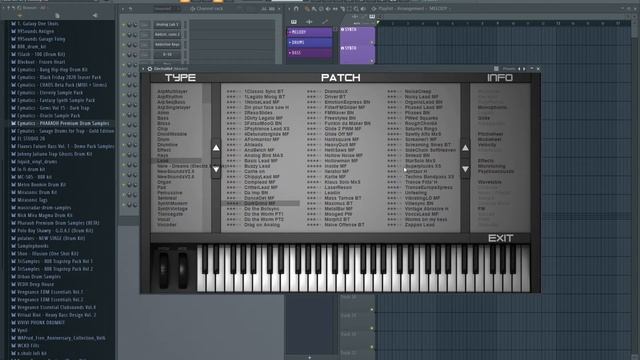Click the document icon in browser toolbar
This screenshot has width=640, height=360.
pos(57,16)
